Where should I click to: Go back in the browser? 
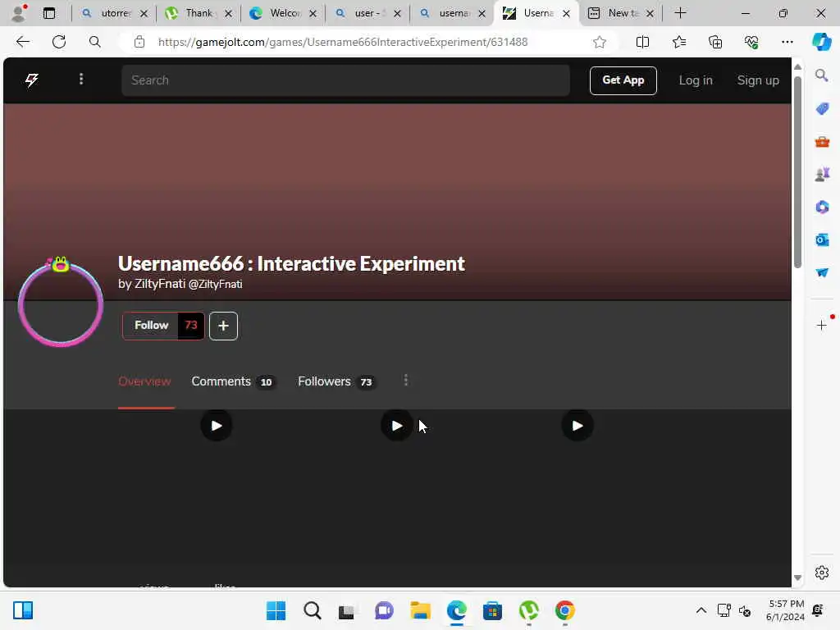point(22,42)
